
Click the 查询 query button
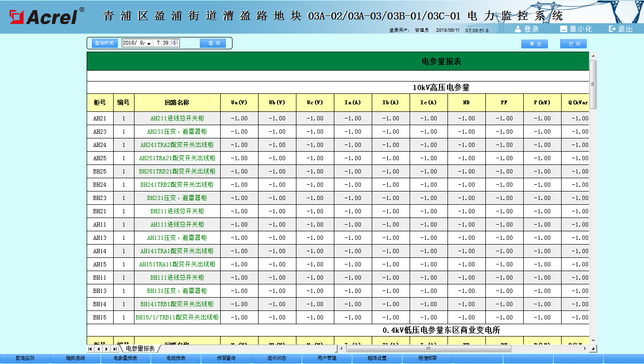[x=213, y=43]
